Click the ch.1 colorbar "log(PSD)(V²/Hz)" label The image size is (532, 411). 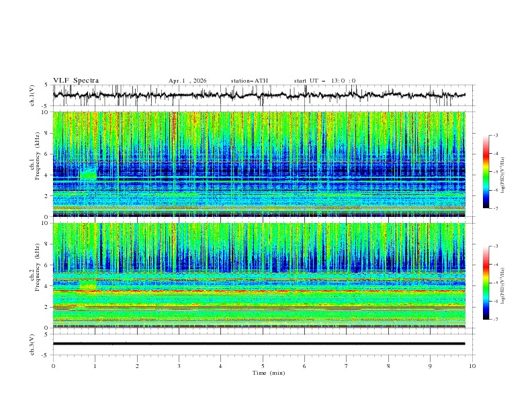503,175
